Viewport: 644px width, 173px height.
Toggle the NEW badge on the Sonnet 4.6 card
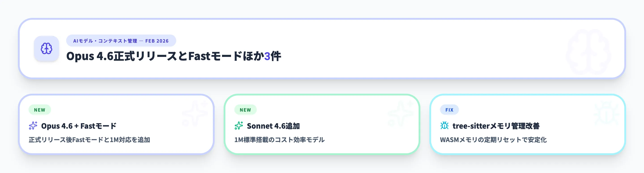pos(245,110)
